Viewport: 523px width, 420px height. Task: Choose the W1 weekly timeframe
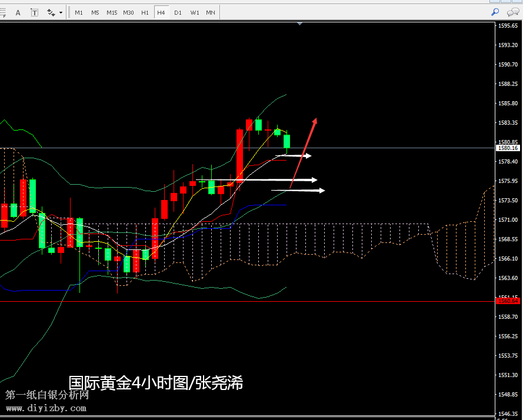pos(194,12)
